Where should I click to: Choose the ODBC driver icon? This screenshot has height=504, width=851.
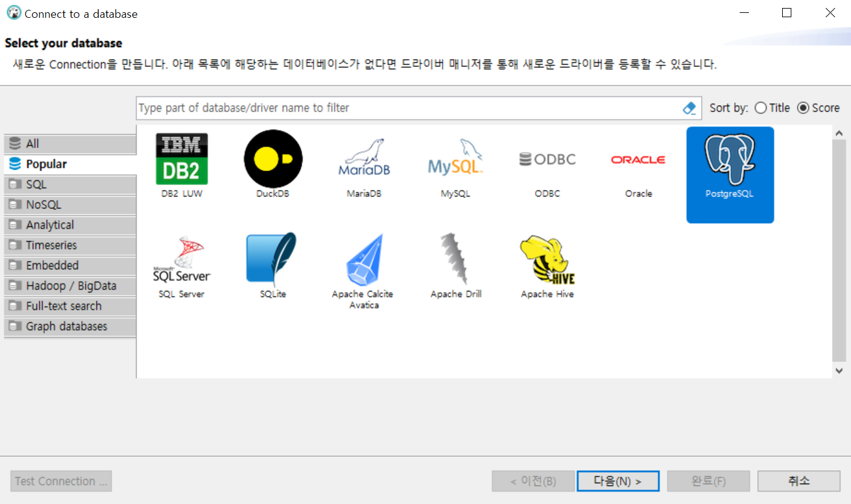coord(547,160)
